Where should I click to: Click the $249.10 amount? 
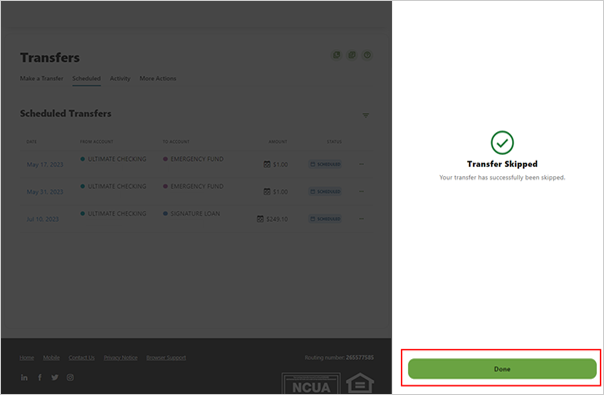(x=277, y=219)
